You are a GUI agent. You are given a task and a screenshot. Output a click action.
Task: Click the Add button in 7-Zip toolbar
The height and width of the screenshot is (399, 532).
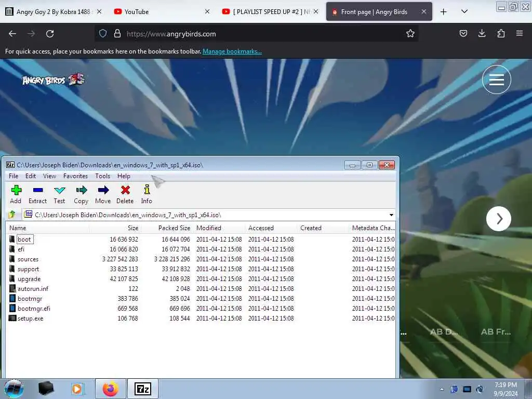[x=16, y=194]
